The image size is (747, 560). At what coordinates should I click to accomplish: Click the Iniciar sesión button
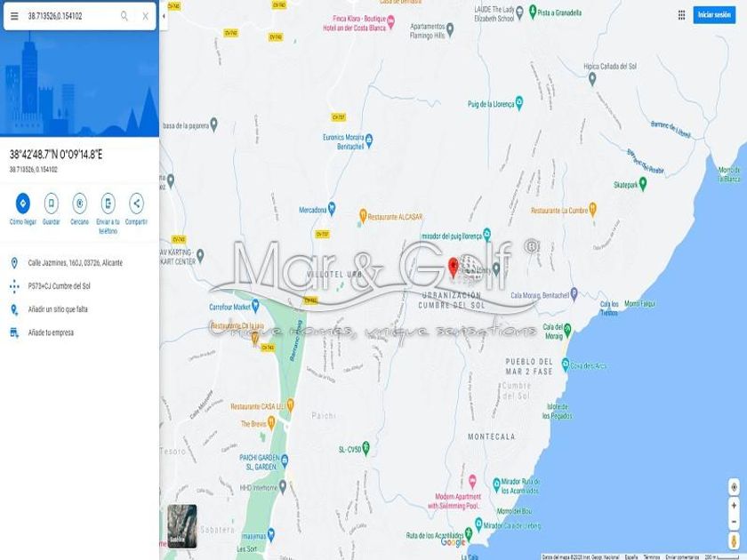[x=714, y=15]
